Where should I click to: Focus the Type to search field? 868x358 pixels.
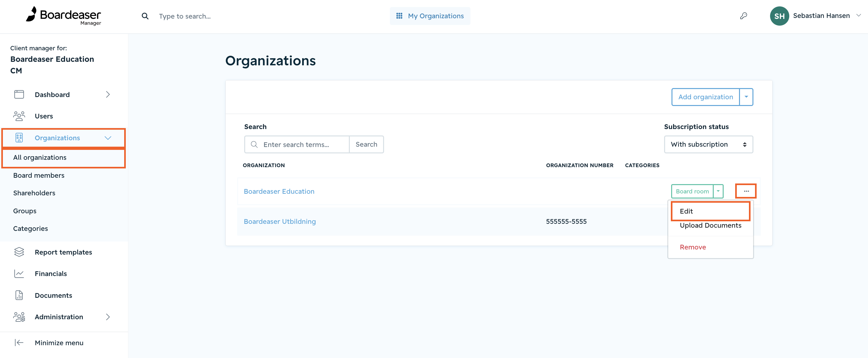pyautogui.click(x=185, y=16)
